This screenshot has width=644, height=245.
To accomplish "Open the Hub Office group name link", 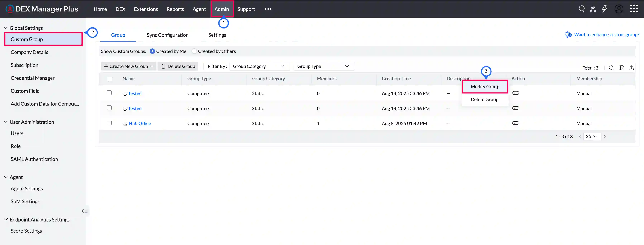I will (140, 123).
